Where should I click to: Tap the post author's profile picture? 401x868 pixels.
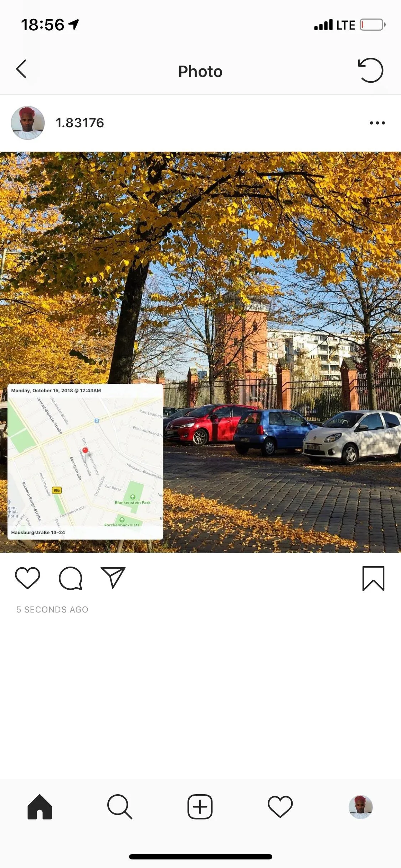point(28,123)
